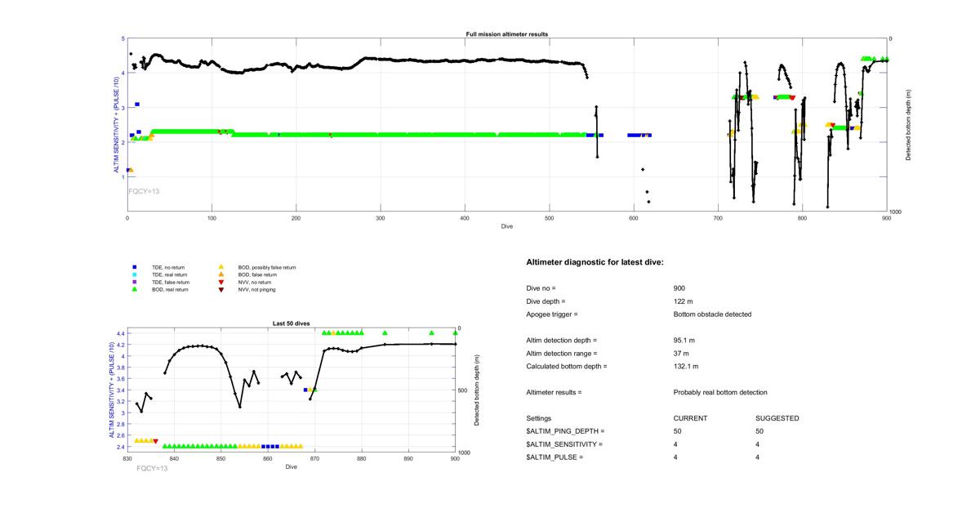The height and width of the screenshot is (508, 980).
Task: Click the '37 m' detection range value
Action: click(x=681, y=354)
